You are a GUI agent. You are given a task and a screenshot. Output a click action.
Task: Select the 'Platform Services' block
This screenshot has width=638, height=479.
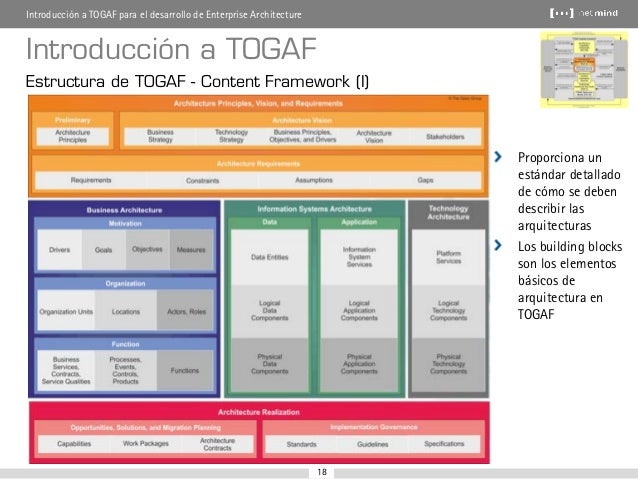pyautogui.click(x=448, y=257)
